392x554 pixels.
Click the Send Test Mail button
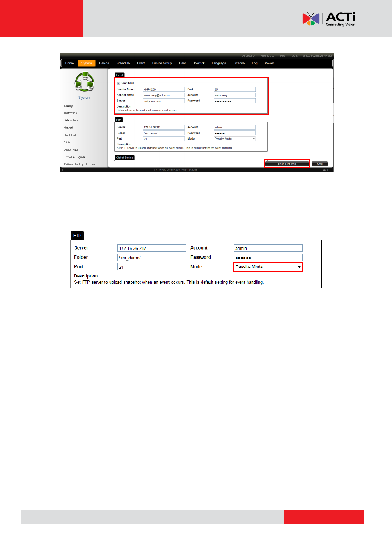287,164
